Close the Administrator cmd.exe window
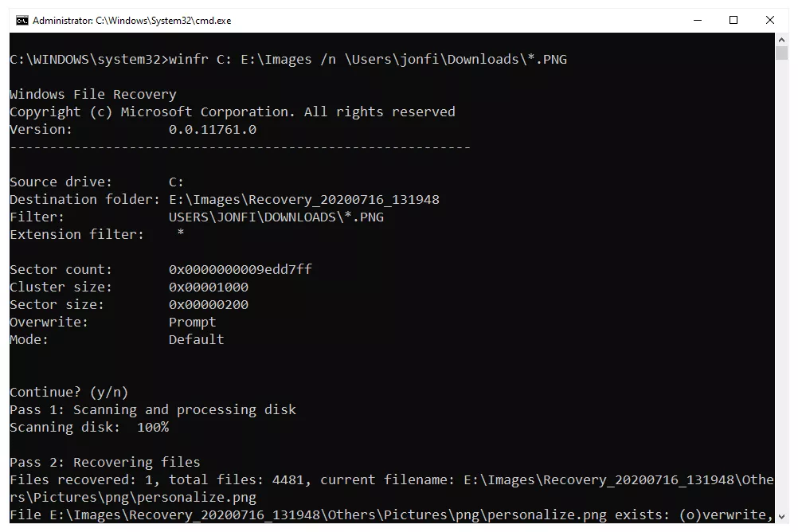This screenshot has height=532, width=798. (x=770, y=21)
